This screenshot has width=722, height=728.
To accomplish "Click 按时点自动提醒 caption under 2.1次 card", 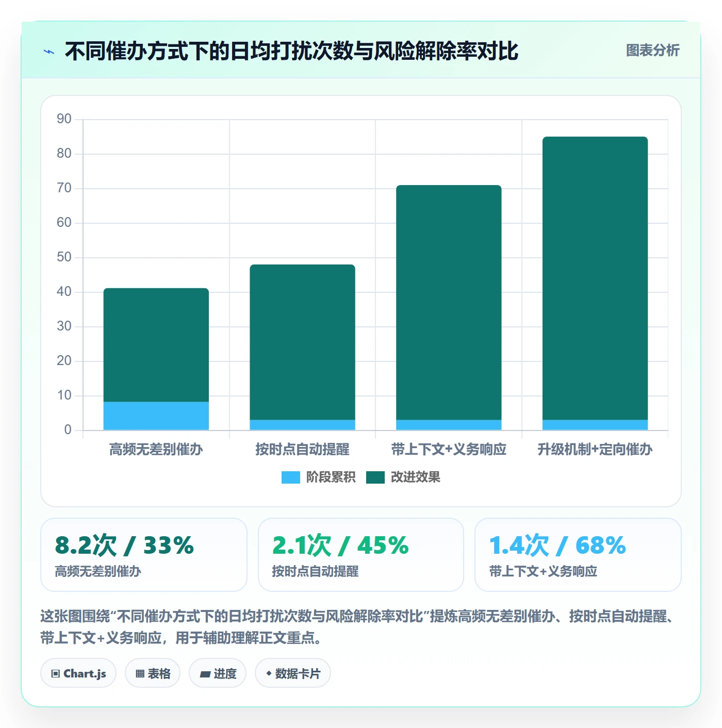I will pyautogui.click(x=315, y=571).
